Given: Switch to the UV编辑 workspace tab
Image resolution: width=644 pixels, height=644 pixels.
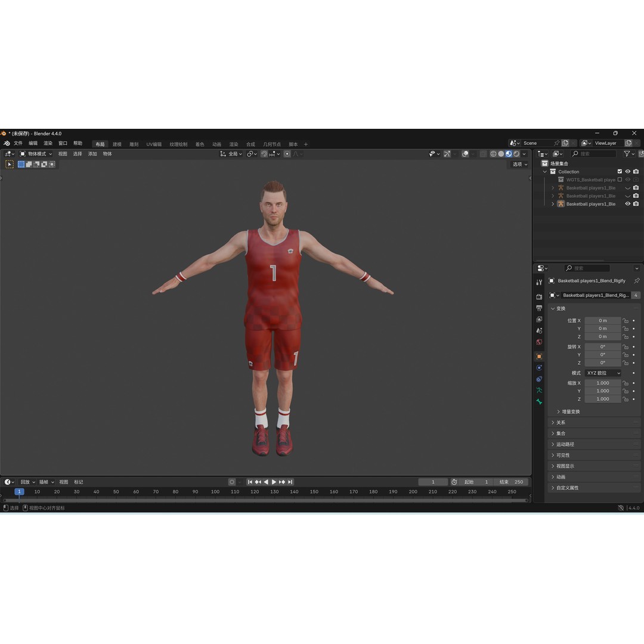Looking at the screenshot, I should coord(154,144).
